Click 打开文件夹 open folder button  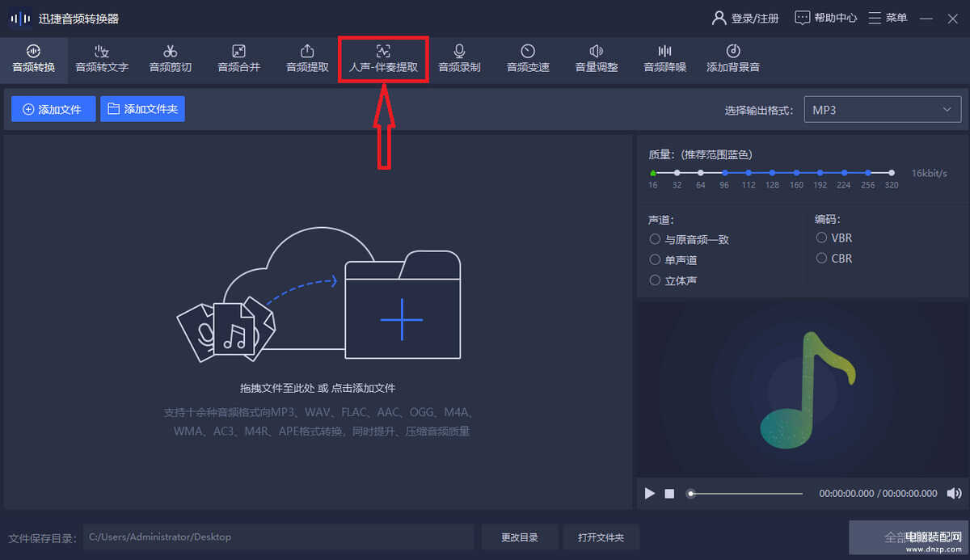click(x=601, y=537)
